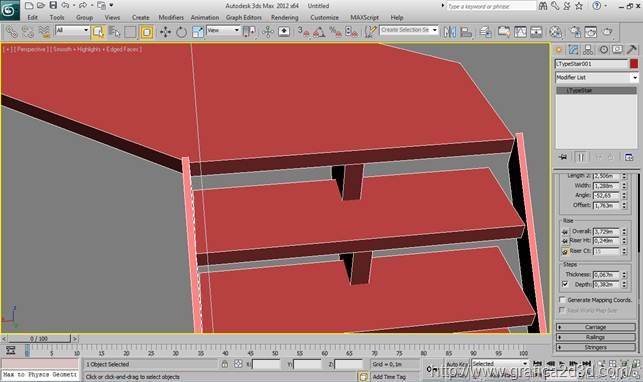The height and width of the screenshot is (382, 643).
Task: Switch to the Hierarchy command panel tab
Action: [588, 50]
